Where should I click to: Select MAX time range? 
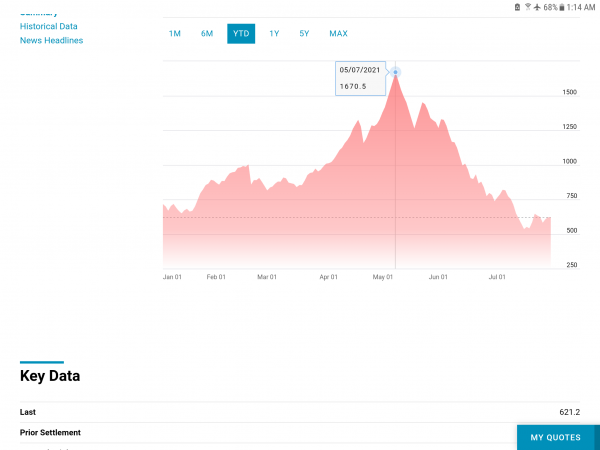point(338,33)
